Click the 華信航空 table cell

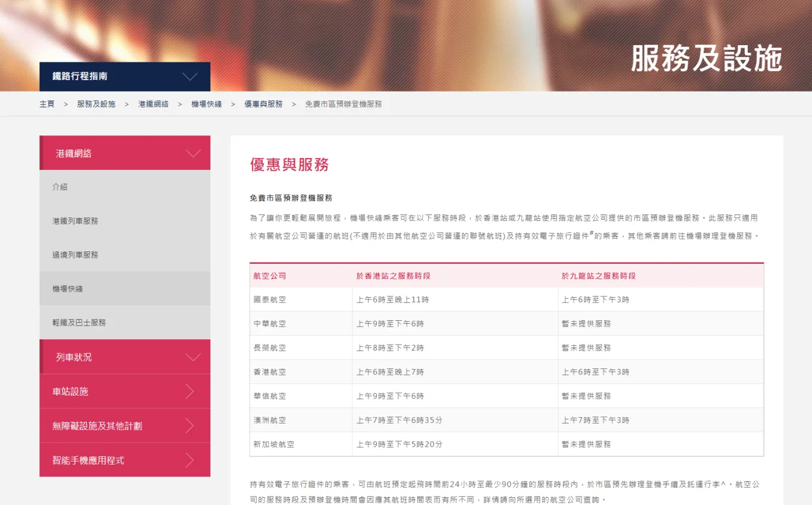tap(301, 396)
